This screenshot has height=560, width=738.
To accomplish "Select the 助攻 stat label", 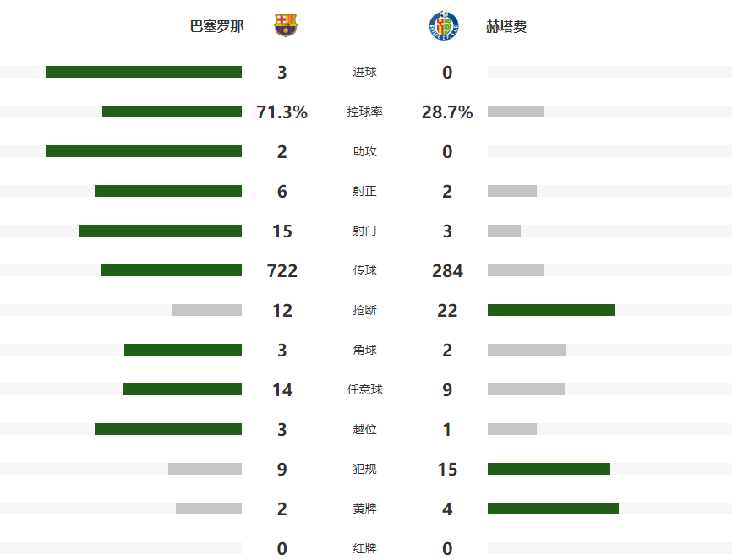I will pyautogui.click(x=364, y=151).
